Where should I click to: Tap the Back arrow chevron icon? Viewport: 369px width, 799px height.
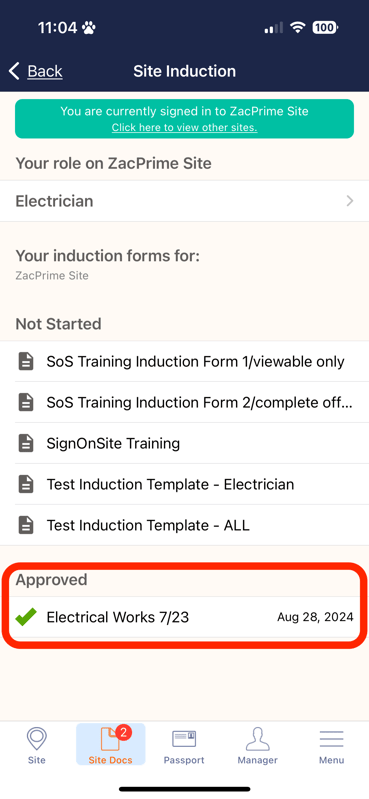pos(14,71)
